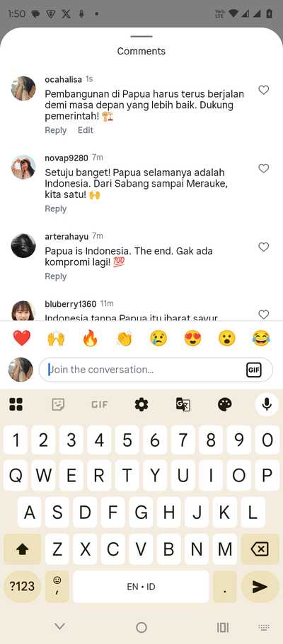Like ocahalisa's comment with the heart icon

[263, 90]
